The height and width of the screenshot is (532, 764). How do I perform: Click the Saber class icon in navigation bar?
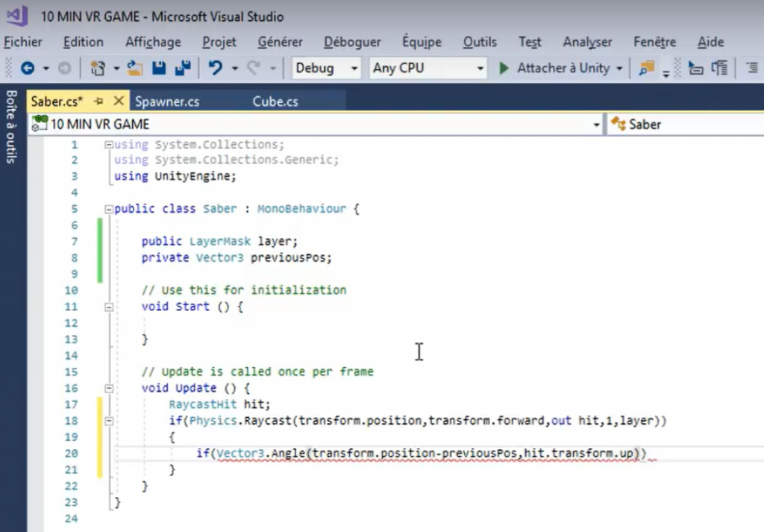coord(619,124)
